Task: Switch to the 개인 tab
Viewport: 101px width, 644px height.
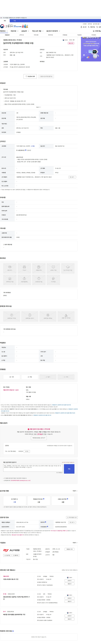Action: [x=5, y=21]
